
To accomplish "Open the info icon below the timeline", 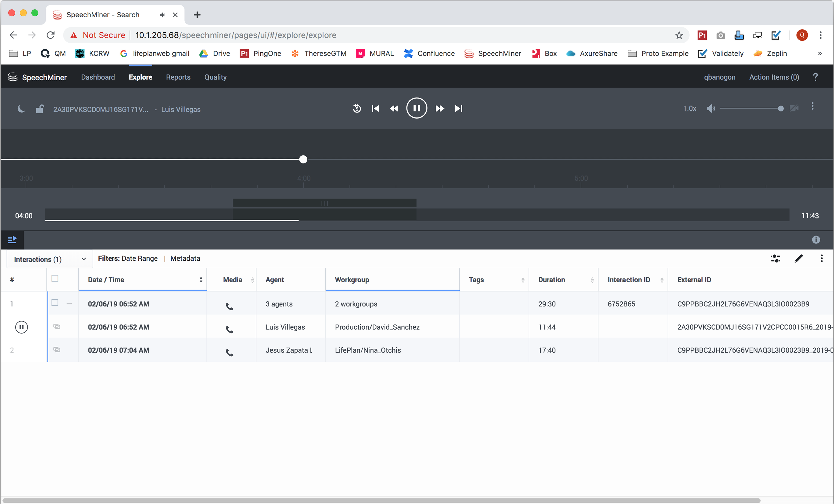I will point(816,240).
